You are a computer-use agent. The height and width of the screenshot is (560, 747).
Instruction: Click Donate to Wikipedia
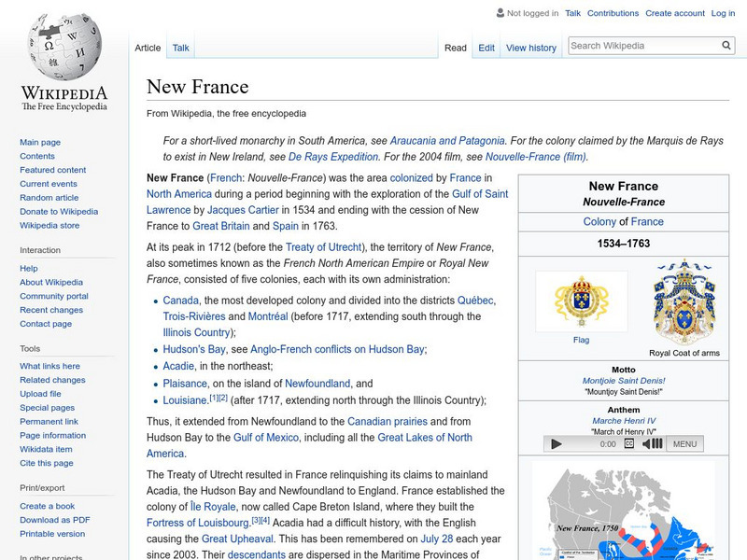click(59, 211)
